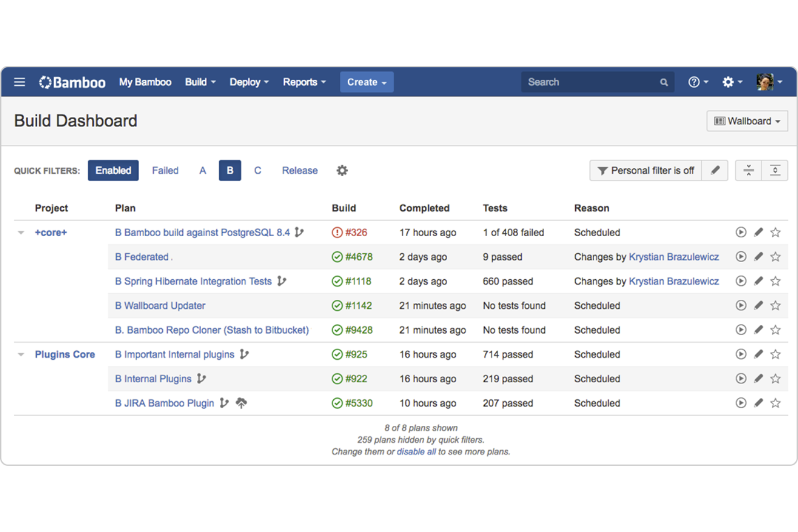Image resolution: width=798 pixels, height=532 pixels.
Task: Open the administration gear dropdown
Action: [x=732, y=82]
